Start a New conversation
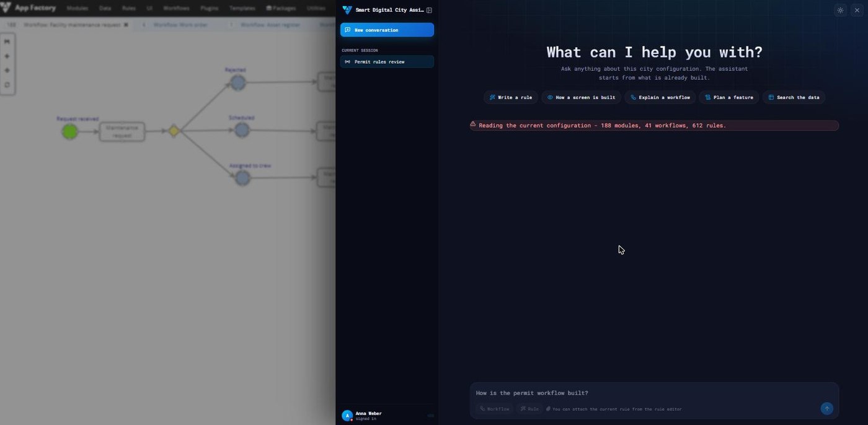The width and height of the screenshot is (868, 425). [x=387, y=30]
